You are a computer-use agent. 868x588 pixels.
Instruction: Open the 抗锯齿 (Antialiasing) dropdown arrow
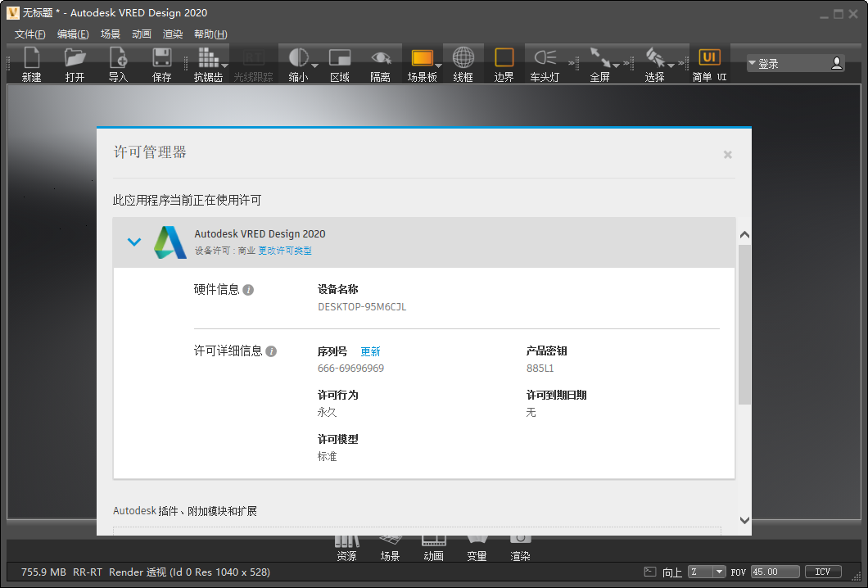(x=225, y=66)
